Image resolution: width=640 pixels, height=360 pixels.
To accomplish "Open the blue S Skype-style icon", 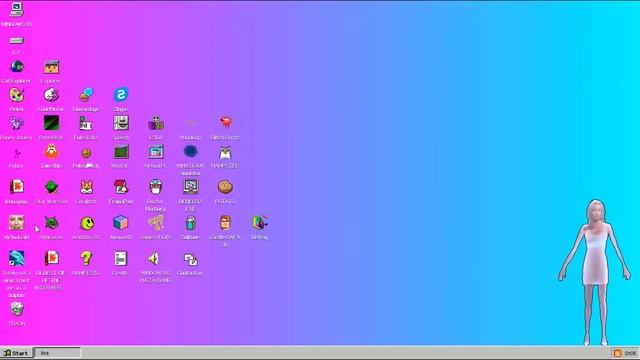I will [x=121, y=95].
